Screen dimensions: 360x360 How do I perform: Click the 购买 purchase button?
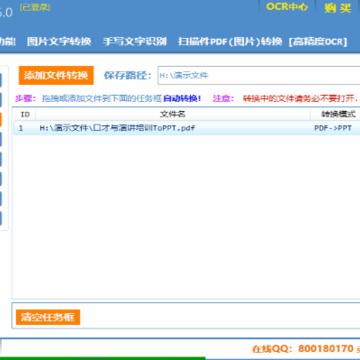click(337, 8)
